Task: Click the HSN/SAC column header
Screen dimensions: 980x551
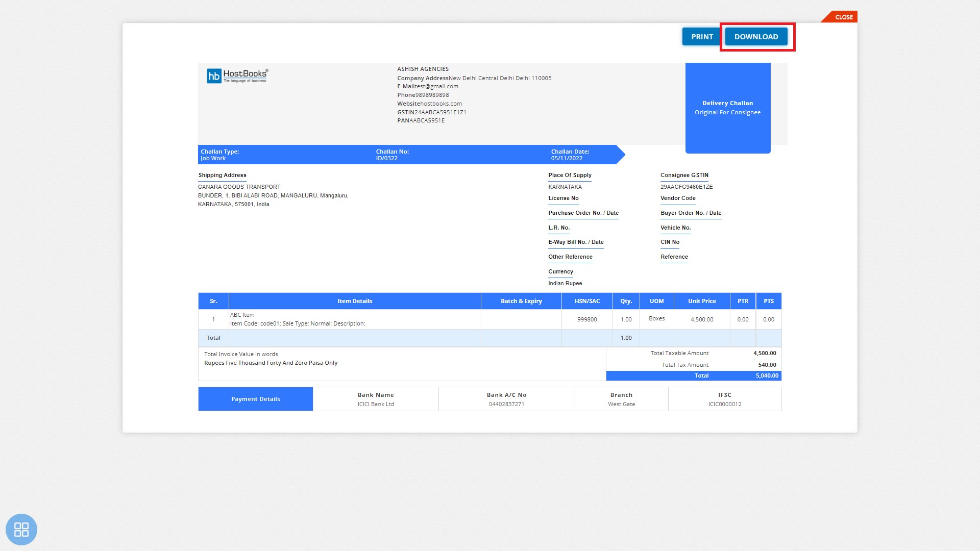Action: coord(587,301)
